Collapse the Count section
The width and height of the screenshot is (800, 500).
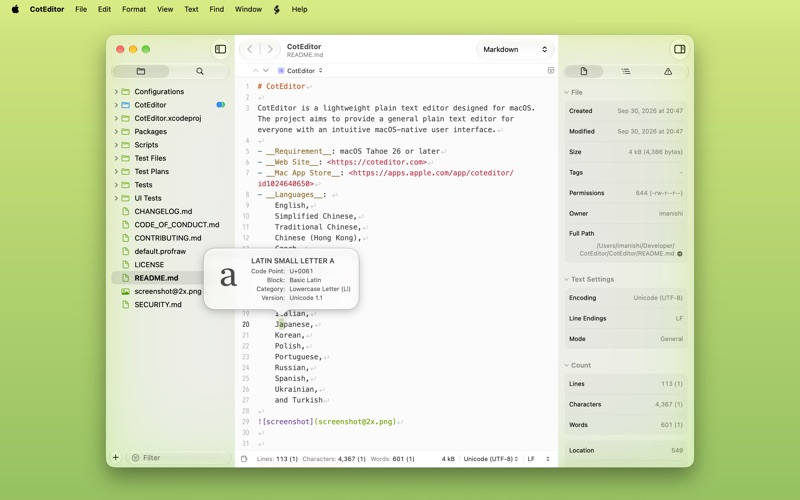click(x=566, y=365)
